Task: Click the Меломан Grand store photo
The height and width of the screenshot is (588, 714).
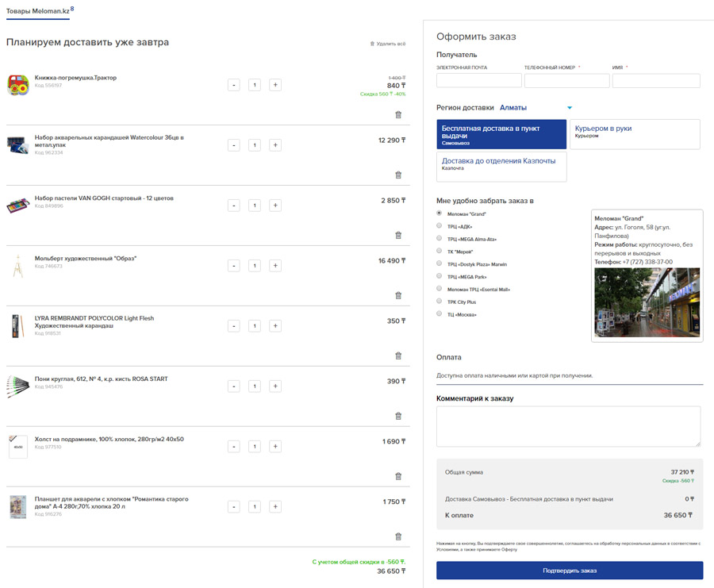Action: point(647,302)
